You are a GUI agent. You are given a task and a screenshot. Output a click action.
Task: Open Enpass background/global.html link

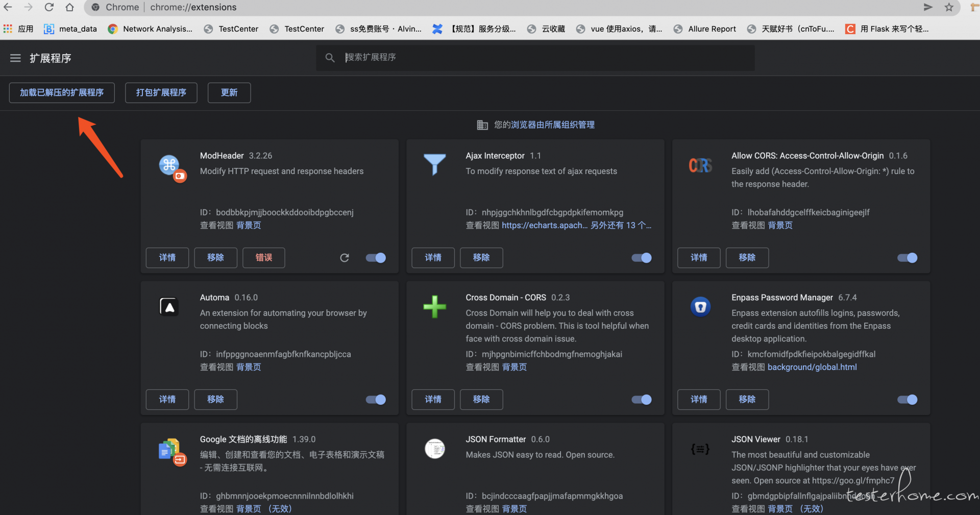coord(812,367)
